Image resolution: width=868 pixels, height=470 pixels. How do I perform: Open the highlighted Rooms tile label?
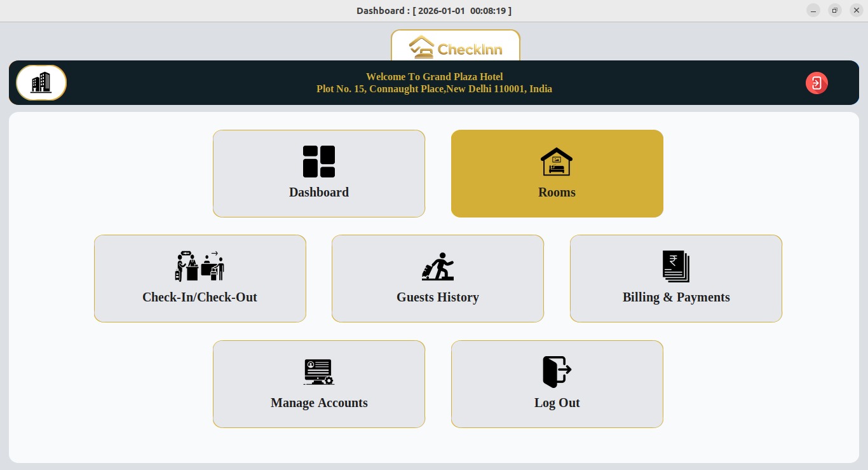(x=557, y=193)
